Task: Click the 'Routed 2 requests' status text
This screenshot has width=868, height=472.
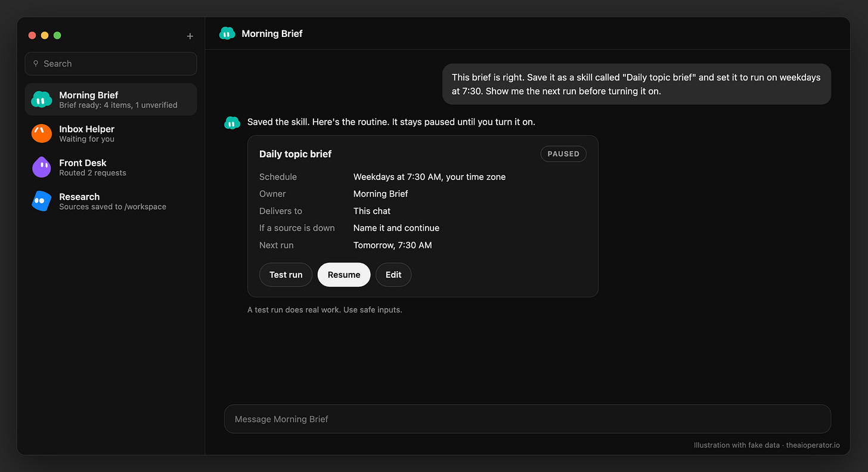Action: (x=92, y=173)
